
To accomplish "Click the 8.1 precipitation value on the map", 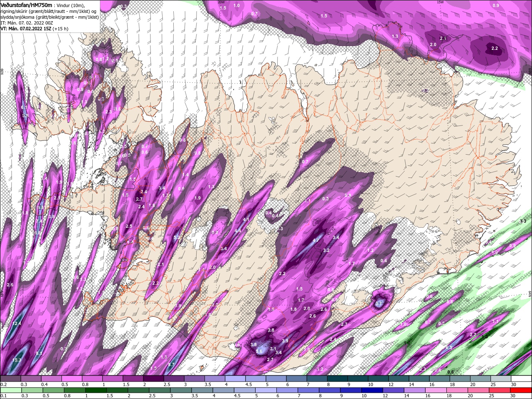I will click(x=39, y=354).
